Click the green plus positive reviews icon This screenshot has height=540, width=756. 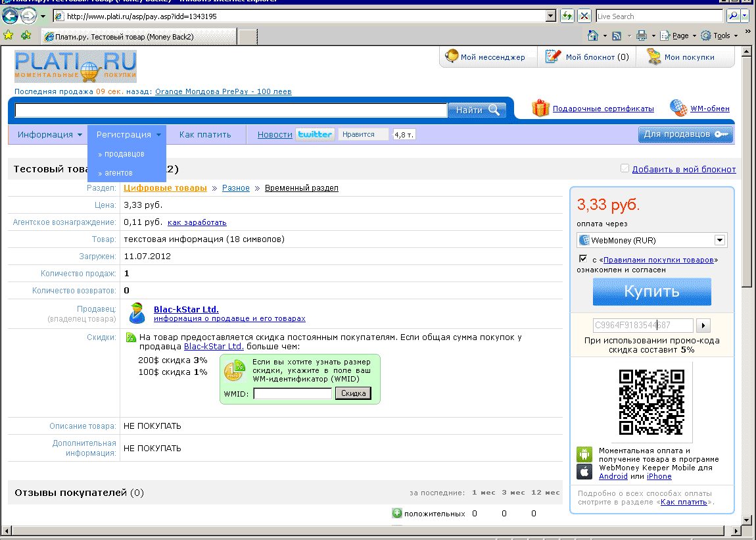(397, 513)
